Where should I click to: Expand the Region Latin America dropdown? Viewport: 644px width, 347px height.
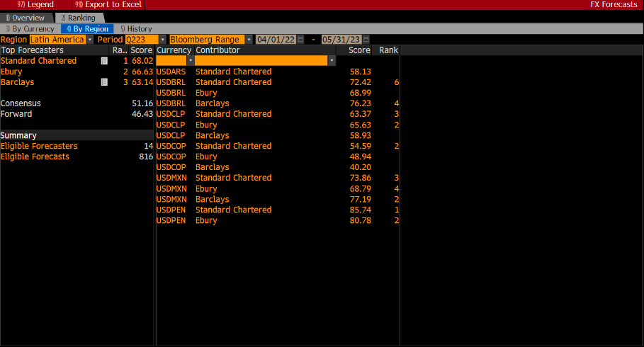[x=89, y=40]
